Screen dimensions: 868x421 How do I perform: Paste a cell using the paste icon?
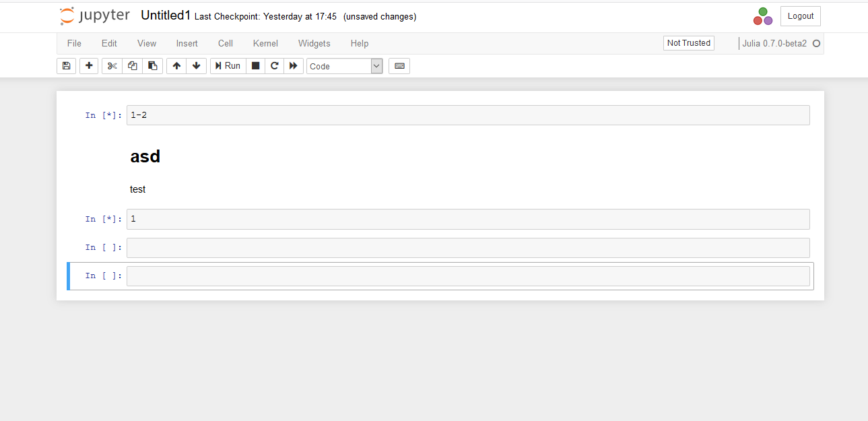click(152, 65)
